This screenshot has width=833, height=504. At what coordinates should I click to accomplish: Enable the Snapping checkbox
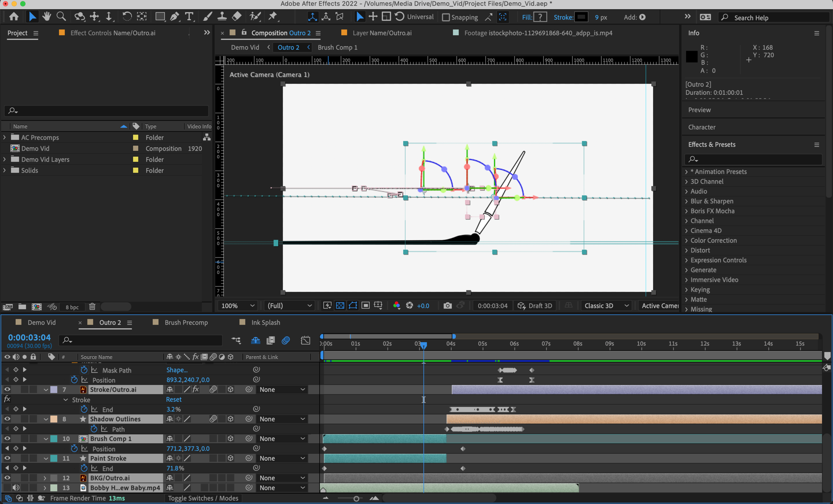[446, 17]
